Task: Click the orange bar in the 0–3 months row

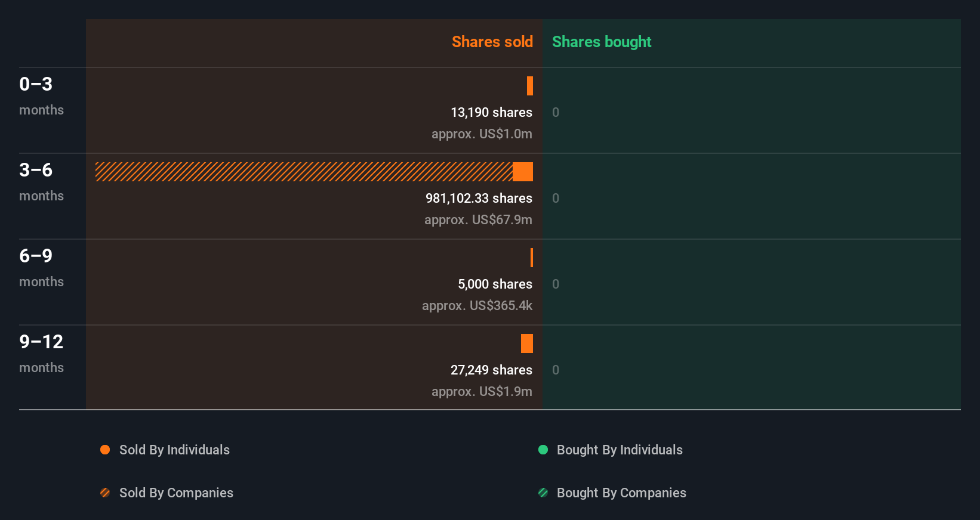Action: [530, 86]
